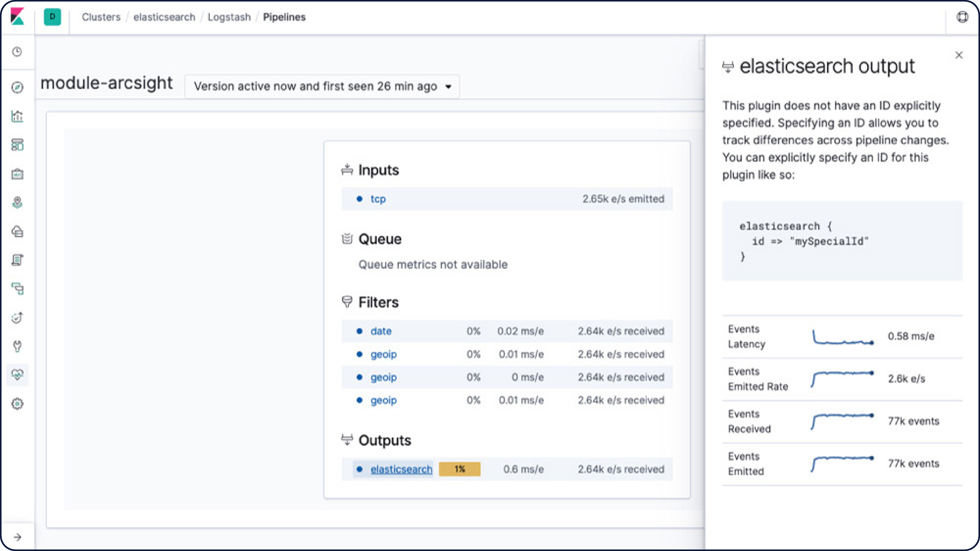Click the Events Emitted sparkline chart

(843, 464)
